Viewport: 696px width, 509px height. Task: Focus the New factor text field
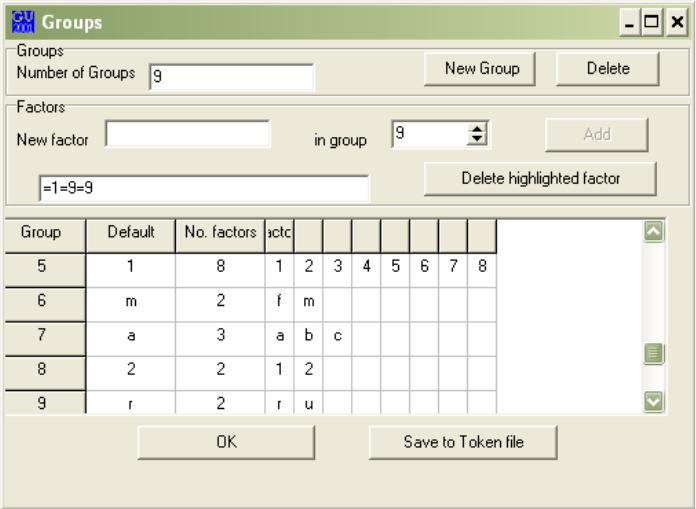pyautogui.click(x=188, y=135)
